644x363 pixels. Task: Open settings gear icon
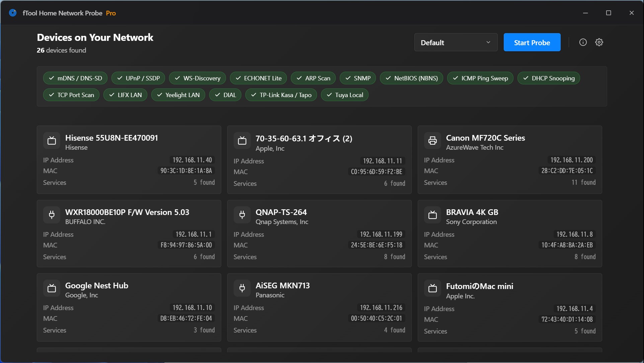click(x=599, y=42)
